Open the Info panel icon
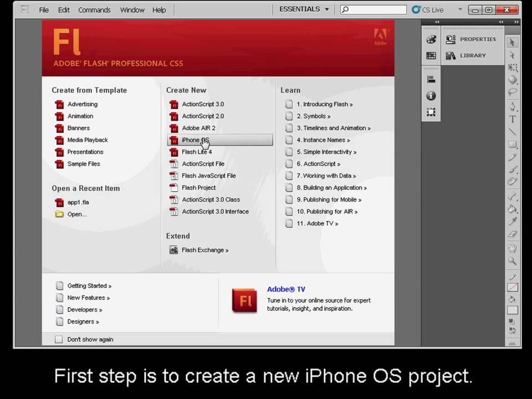 (431, 96)
